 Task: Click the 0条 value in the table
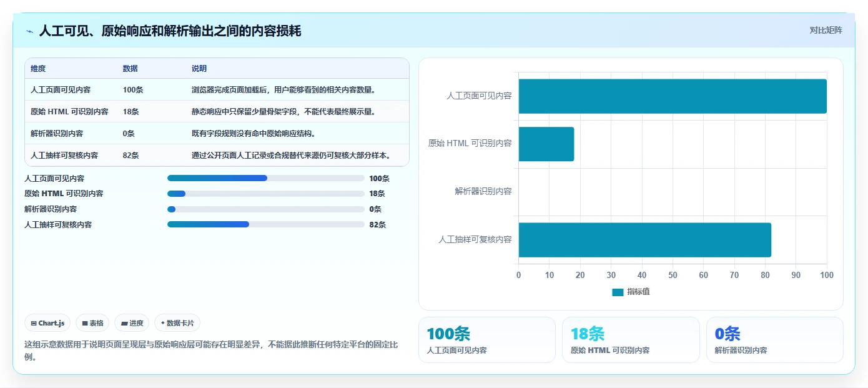coord(129,134)
